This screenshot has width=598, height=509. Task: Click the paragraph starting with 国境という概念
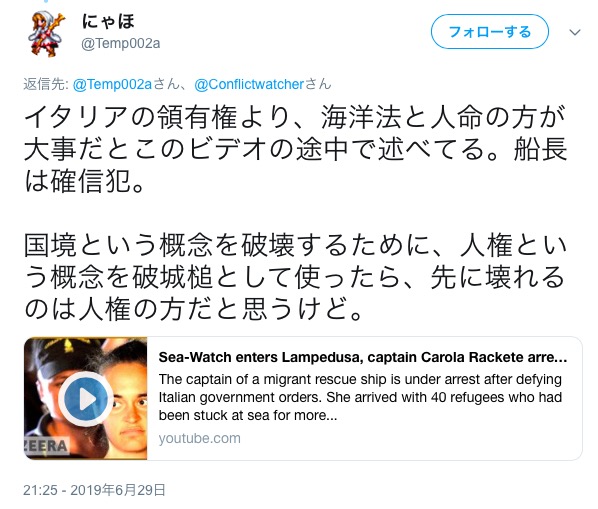(296, 277)
